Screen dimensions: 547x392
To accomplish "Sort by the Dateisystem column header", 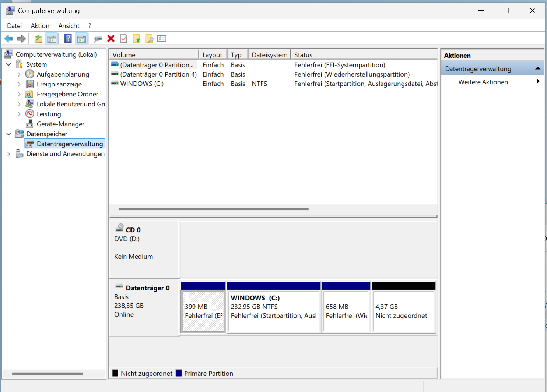I will click(x=270, y=54).
